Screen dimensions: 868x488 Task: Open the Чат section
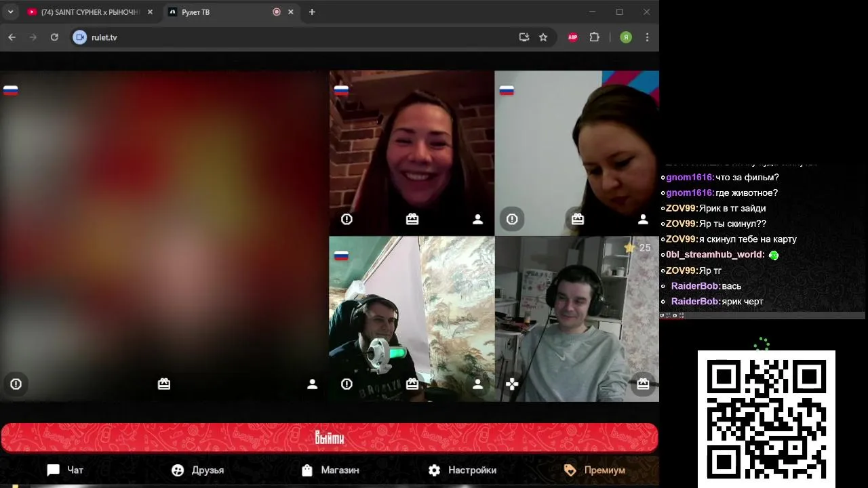tap(65, 470)
